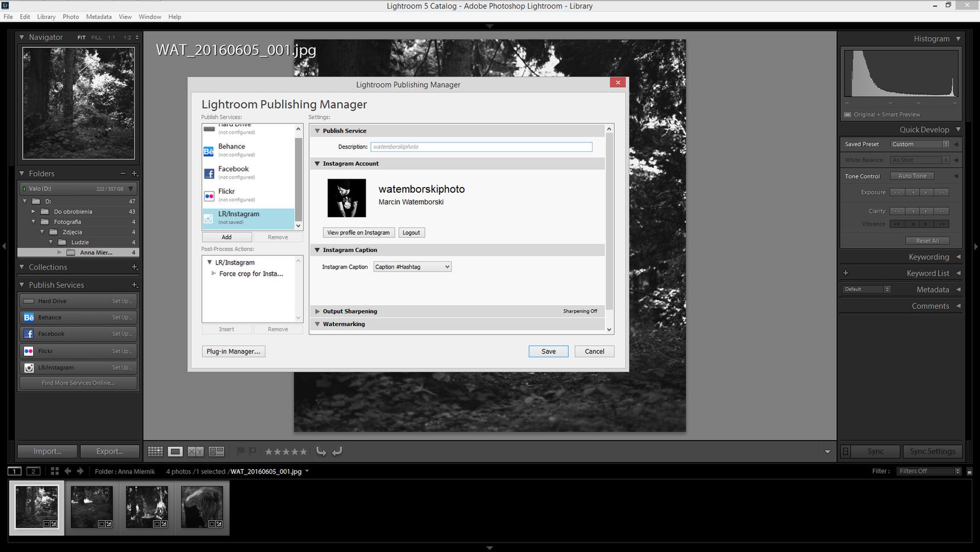The image size is (980, 552).
Task: Click LR/Instagram icon in the left Publish Services panel
Action: pos(28,368)
